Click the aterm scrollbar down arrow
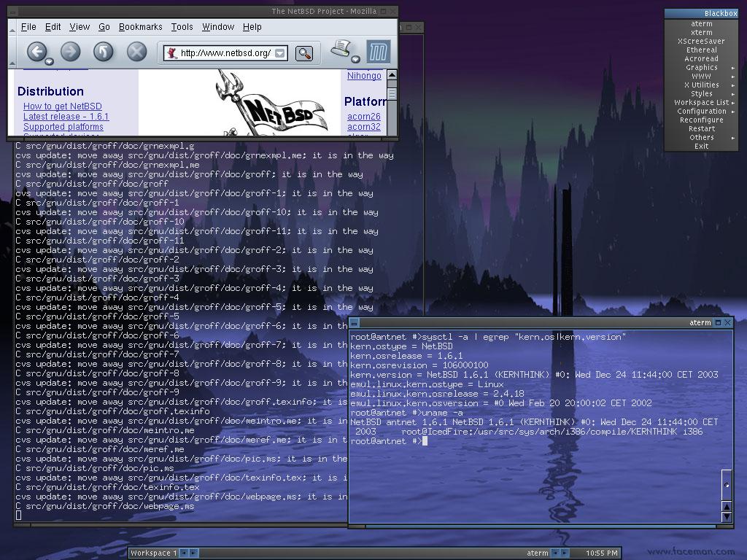747x560 pixels. pos(727,516)
